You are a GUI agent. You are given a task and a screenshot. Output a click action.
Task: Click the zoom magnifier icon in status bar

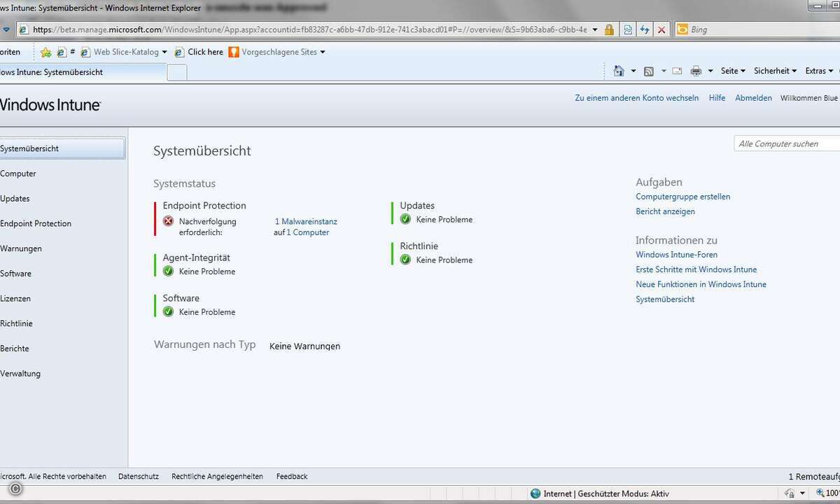[x=820, y=493]
